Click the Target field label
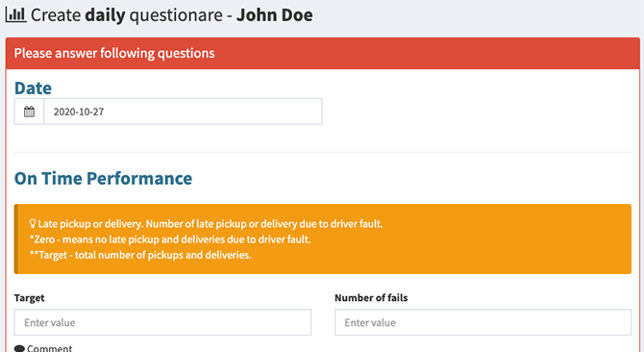Image resolution: width=644 pixels, height=352 pixels. click(x=29, y=298)
